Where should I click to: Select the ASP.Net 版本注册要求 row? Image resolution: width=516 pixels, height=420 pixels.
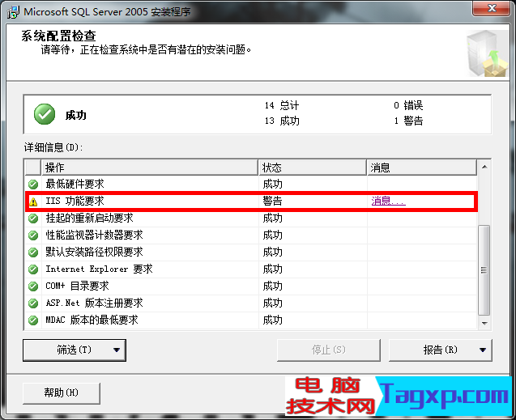pos(251,303)
